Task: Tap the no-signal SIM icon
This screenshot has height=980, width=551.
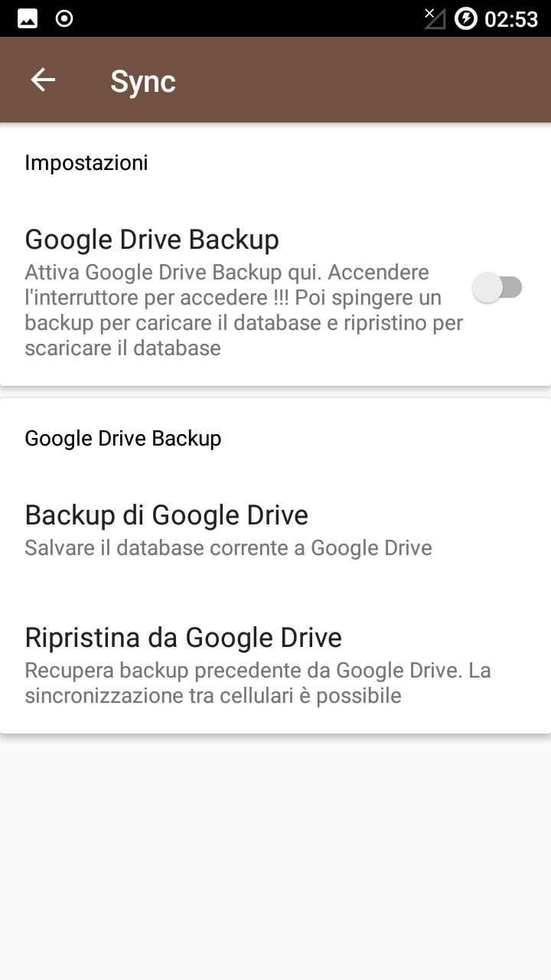Action: tap(434, 18)
